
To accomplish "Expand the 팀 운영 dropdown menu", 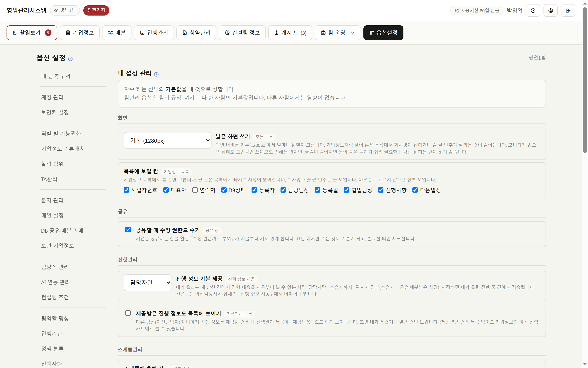I will pyautogui.click(x=338, y=33).
